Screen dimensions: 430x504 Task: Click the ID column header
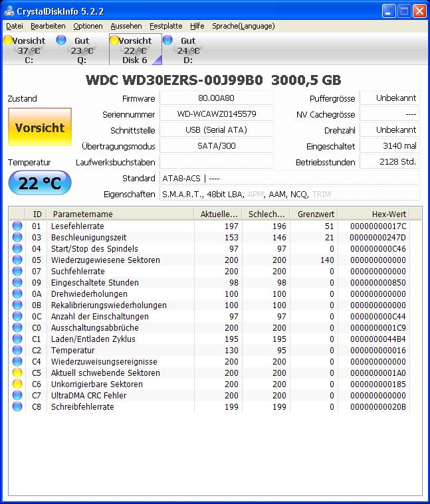click(37, 214)
